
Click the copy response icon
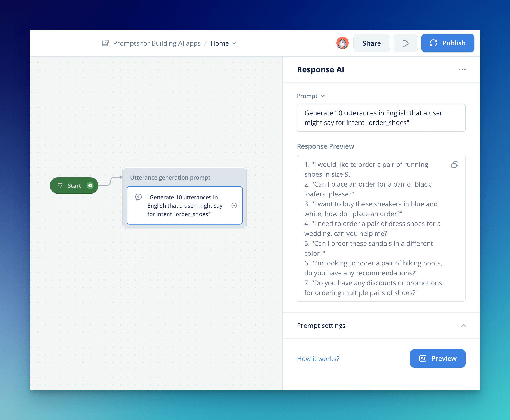point(455,165)
